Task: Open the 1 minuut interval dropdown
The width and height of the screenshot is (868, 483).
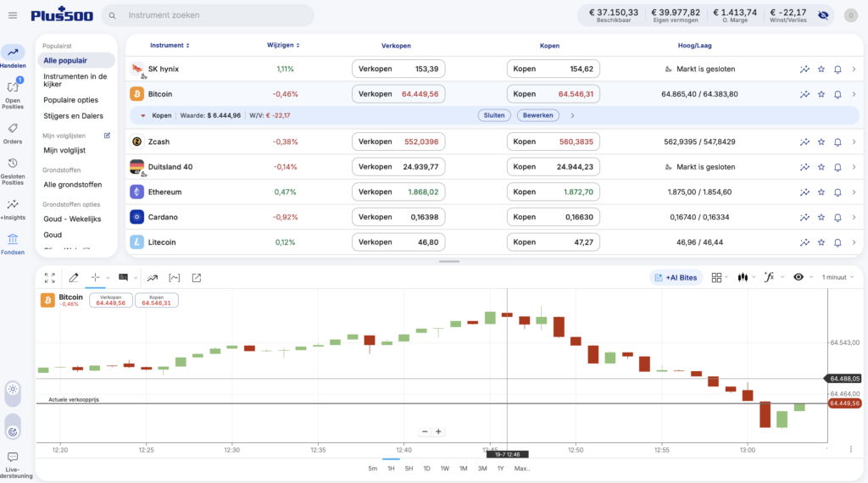Action: (x=837, y=277)
